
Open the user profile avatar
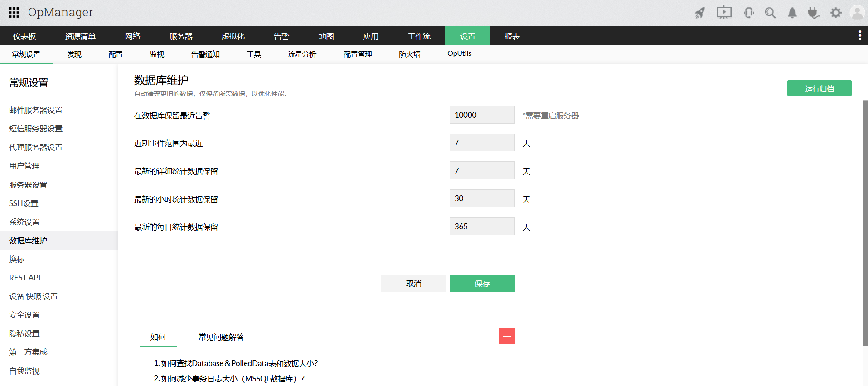click(x=857, y=13)
